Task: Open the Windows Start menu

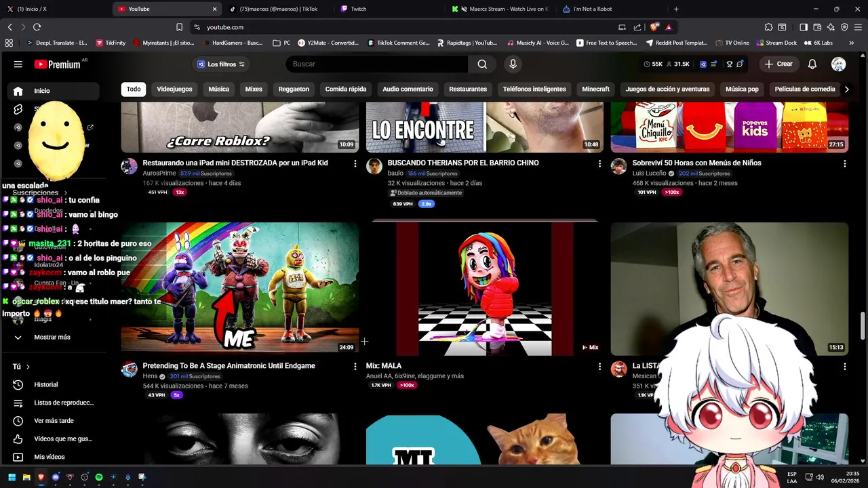Action: [x=12, y=477]
